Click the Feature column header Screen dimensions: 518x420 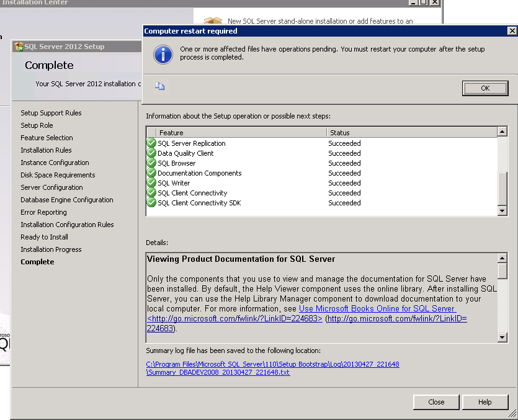241,133
